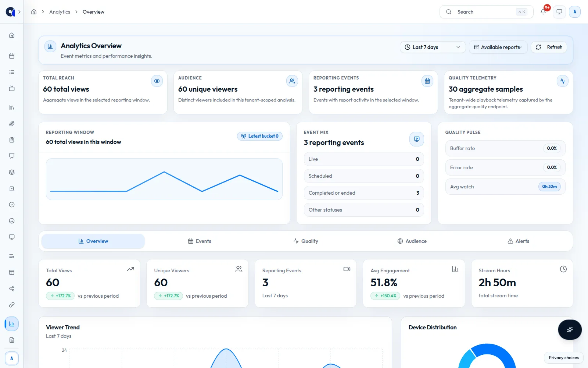Open the paperclip attachments icon in sidebar

coord(12,124)
